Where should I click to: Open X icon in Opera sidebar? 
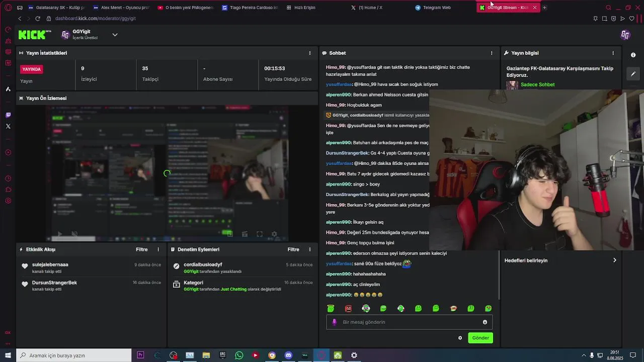(x=8, y=126)
